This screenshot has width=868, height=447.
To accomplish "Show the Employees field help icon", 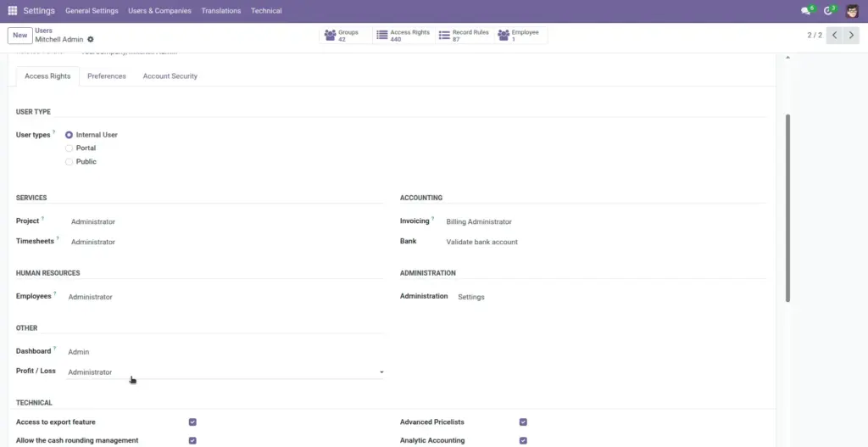I will pos(55,294).
